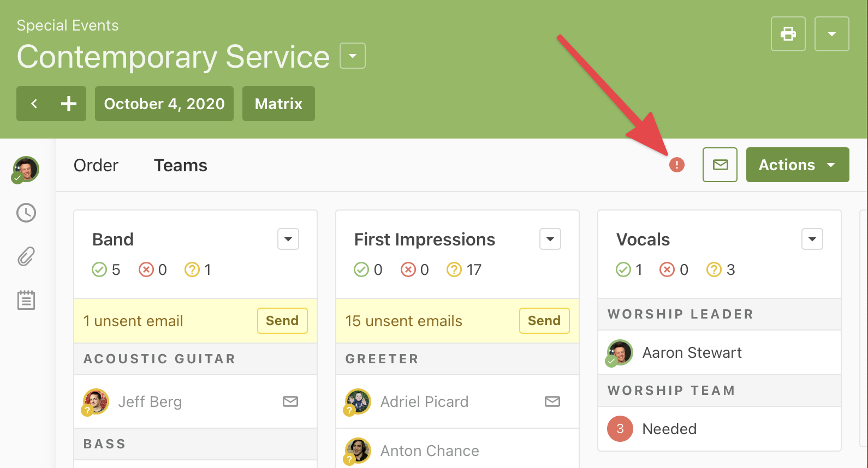868x468 pixels.
Task: Open dropdown next to the print button
Action: coord(831,34)
